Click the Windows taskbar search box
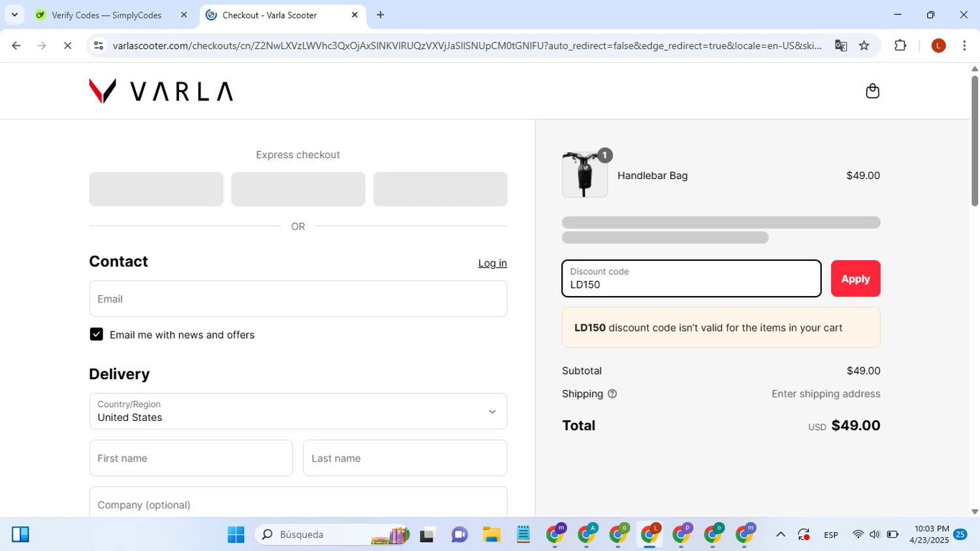The width and height of the screenshot is (980, 551). [x=333, y=535]
